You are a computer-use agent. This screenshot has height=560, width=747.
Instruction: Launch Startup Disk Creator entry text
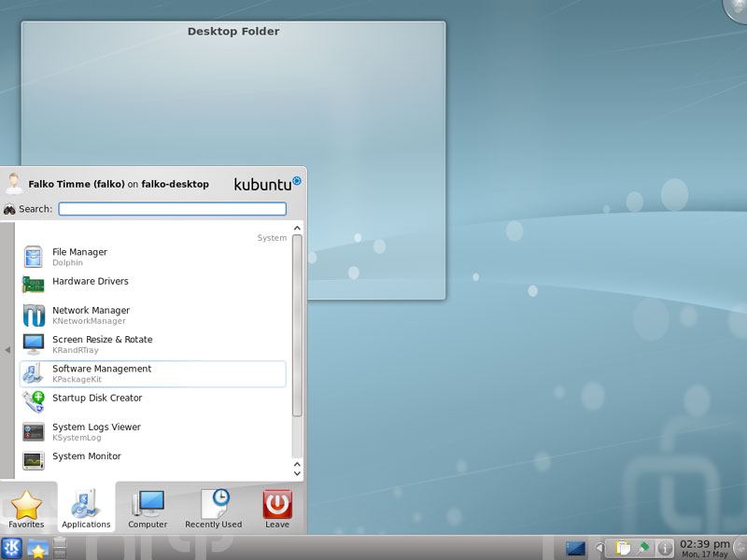coord(97,398)
